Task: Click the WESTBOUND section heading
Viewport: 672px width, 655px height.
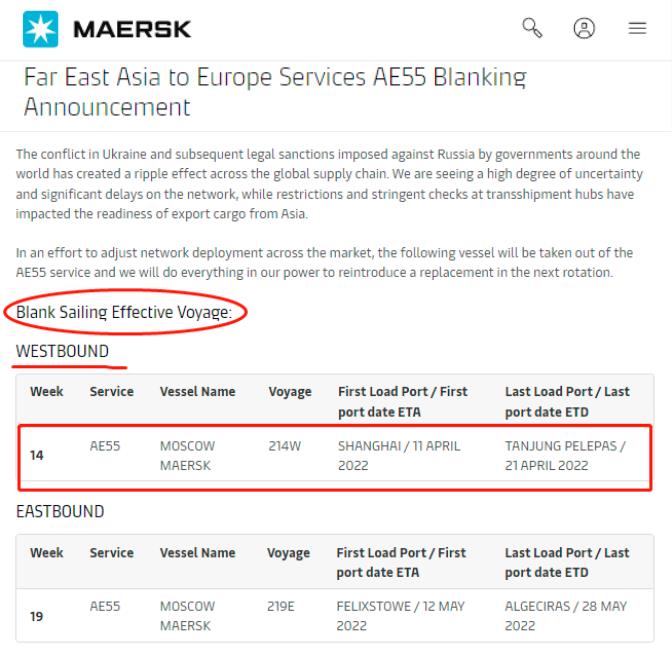Action: click(x=62, y=352)
